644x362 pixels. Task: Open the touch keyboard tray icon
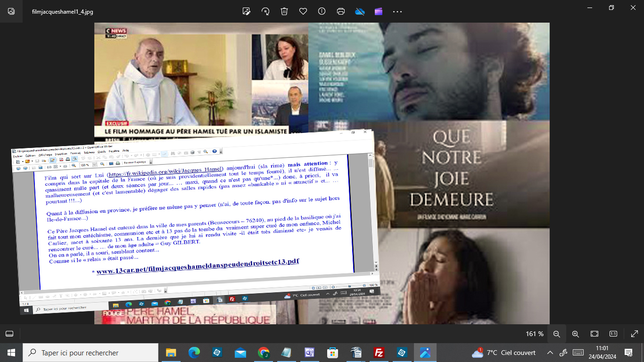[578, 353]
